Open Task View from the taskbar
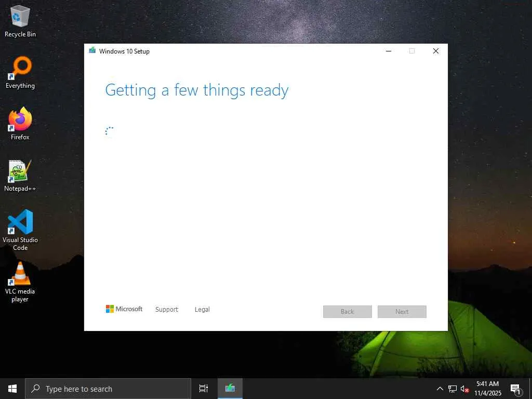The image size is (532, 399). coord(204,389)
